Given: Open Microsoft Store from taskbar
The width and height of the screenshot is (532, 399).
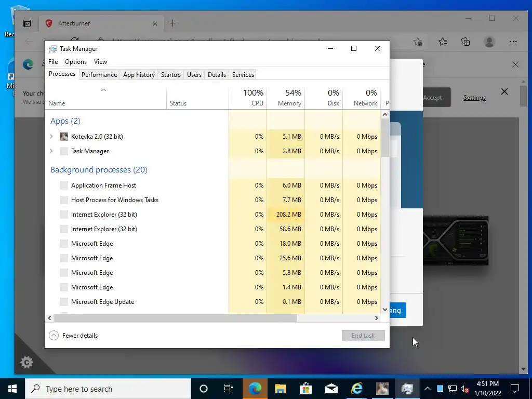Looking at the screenshot, I should click(x=305, y=389).
